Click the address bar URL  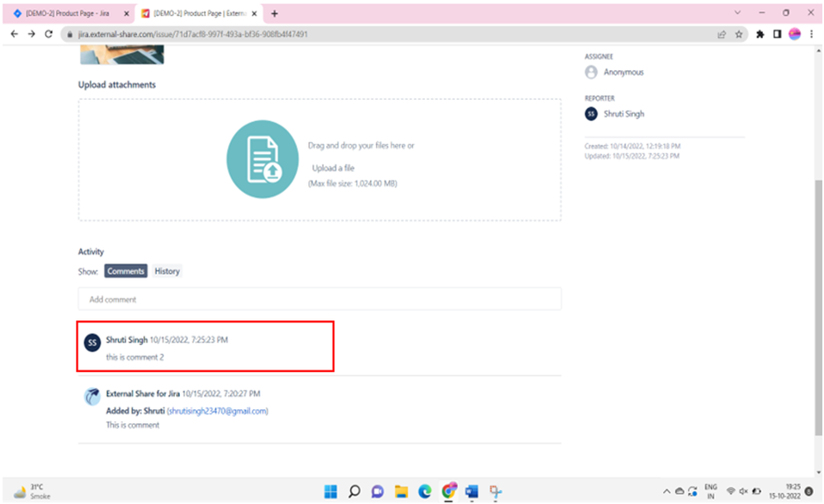(193, 34)
